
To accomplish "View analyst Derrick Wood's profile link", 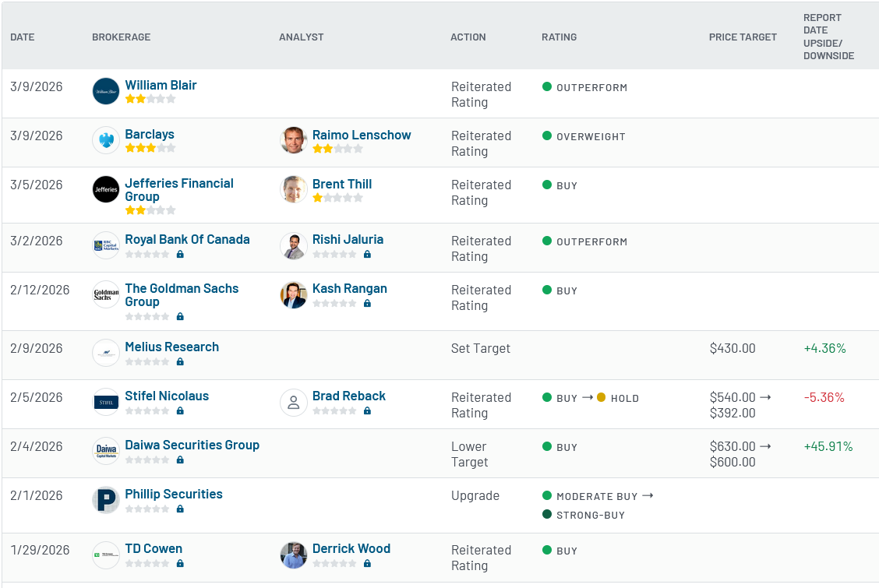I will tap(351, 549).
